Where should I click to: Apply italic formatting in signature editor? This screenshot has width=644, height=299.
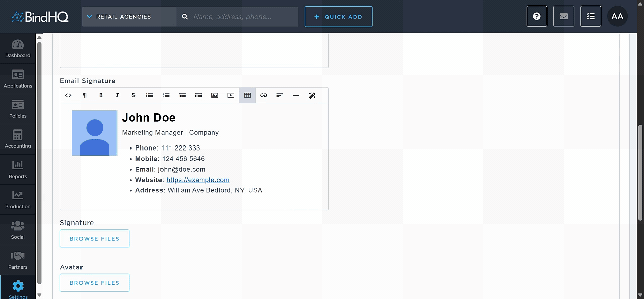point(117,95)
